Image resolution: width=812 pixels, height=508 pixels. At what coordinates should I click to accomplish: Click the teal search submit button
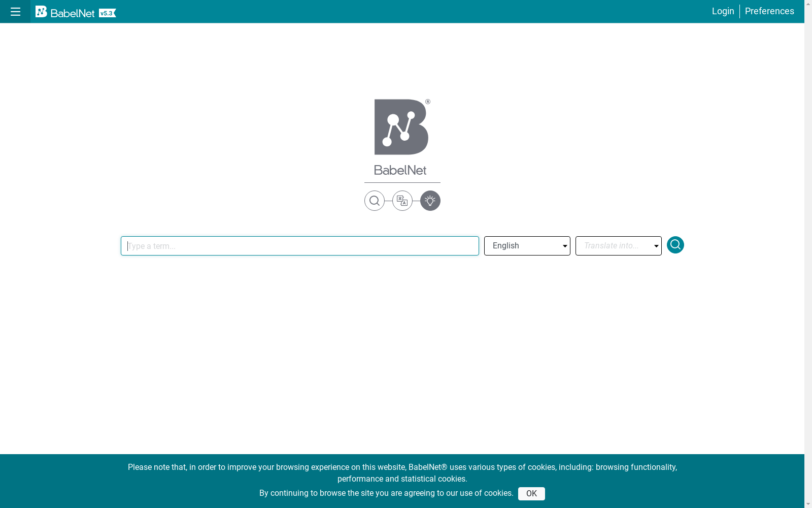point(675,245)
